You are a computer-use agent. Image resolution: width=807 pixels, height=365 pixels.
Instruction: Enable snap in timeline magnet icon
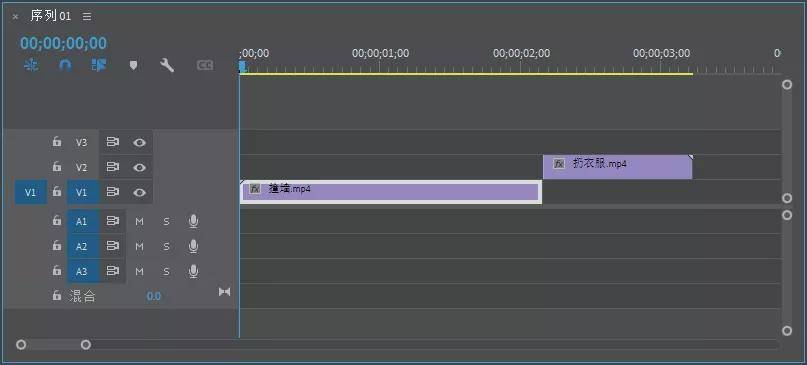click(65, 65)
